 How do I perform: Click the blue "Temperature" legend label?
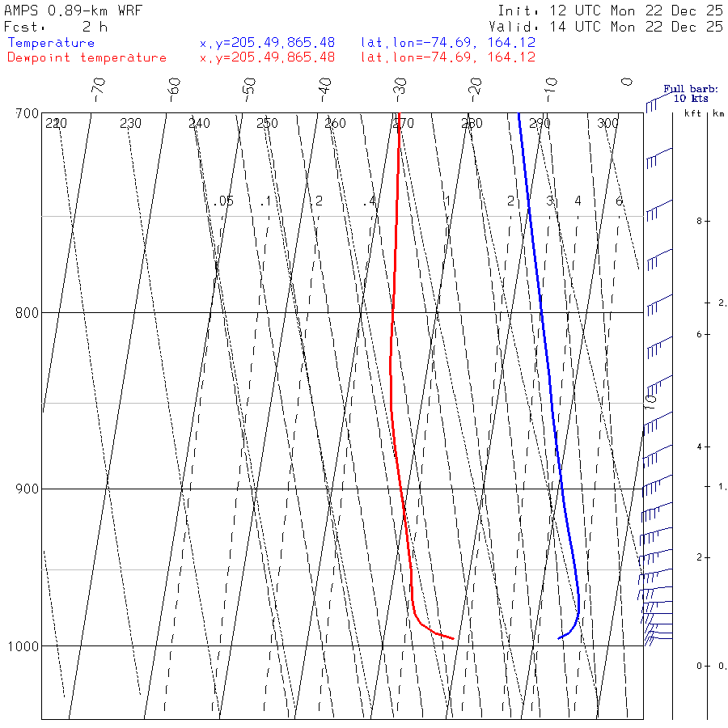pos(51,43)
